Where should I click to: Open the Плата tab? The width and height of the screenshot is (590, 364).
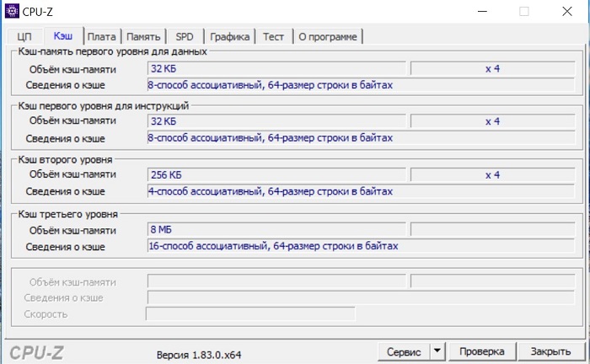[x=102, y=36]
